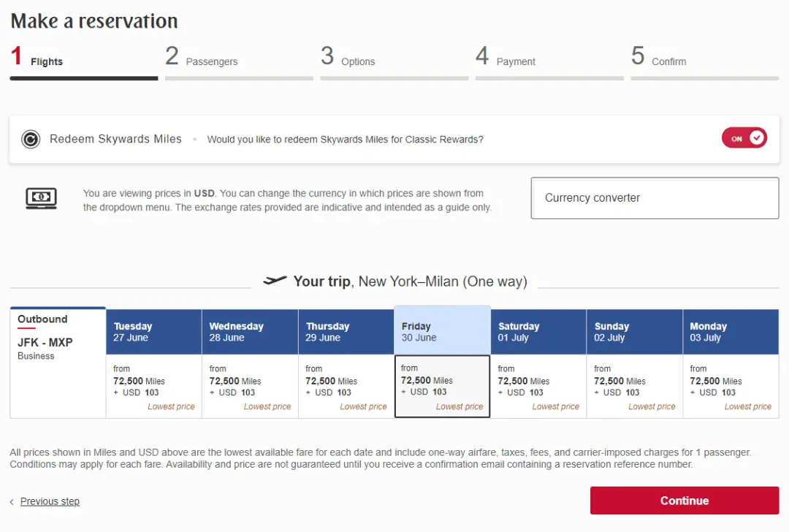789x532 pixels.
Task: Choose Wednesday 28 June fare
Action: coord(250,387)
